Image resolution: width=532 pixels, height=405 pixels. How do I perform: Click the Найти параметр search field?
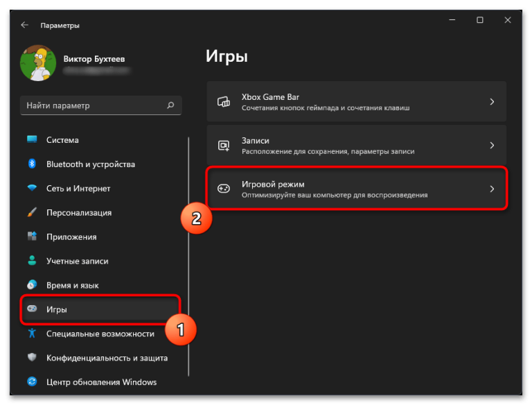[x=101, y=105]
